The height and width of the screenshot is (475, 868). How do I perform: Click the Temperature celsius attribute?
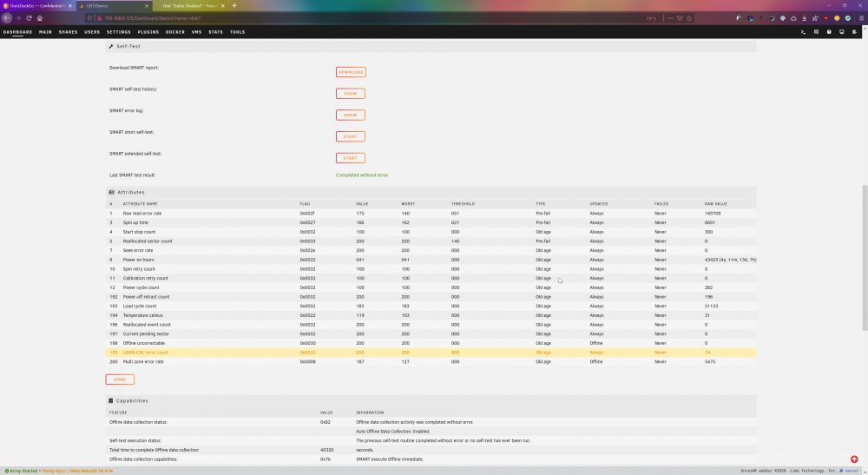[143, 315]
